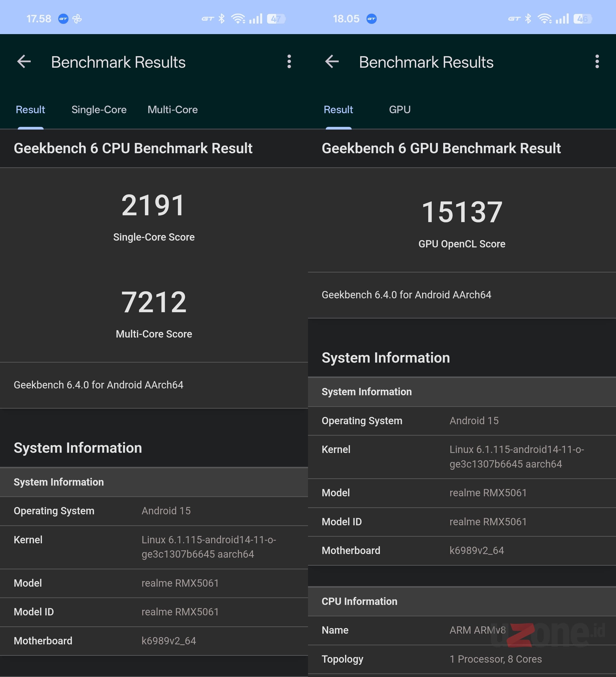
Task: Tap 'Benchmark Results' title on left screen
Action: point(118,62)
